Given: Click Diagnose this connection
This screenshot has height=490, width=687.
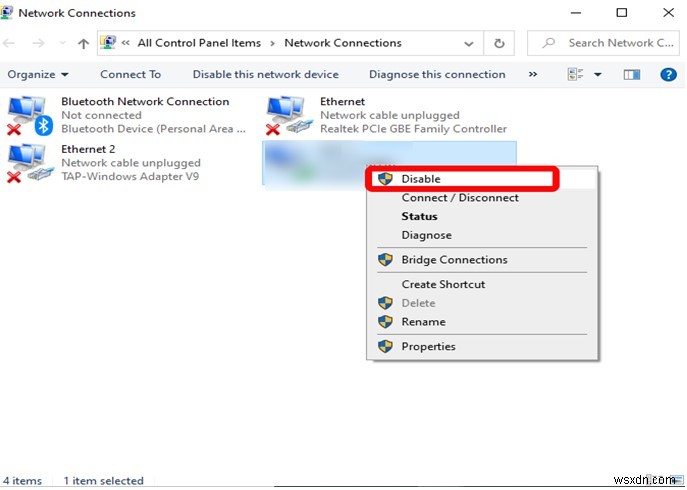Looking at the screenshot, I should (x=437, y=75).
